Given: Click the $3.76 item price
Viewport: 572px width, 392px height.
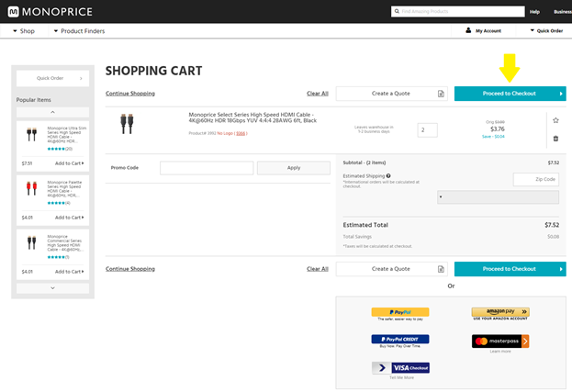Looking at the screenshot, I should pos(498,129).
